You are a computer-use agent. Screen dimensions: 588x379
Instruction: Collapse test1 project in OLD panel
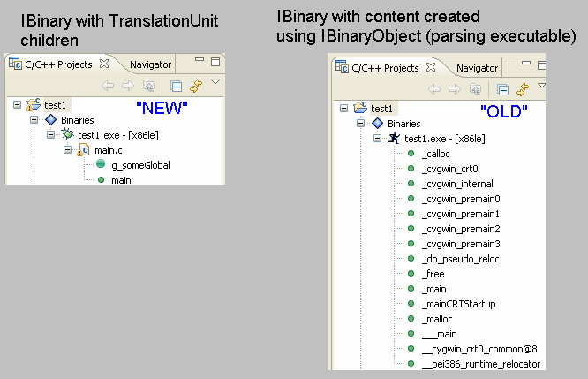point(343,109)
